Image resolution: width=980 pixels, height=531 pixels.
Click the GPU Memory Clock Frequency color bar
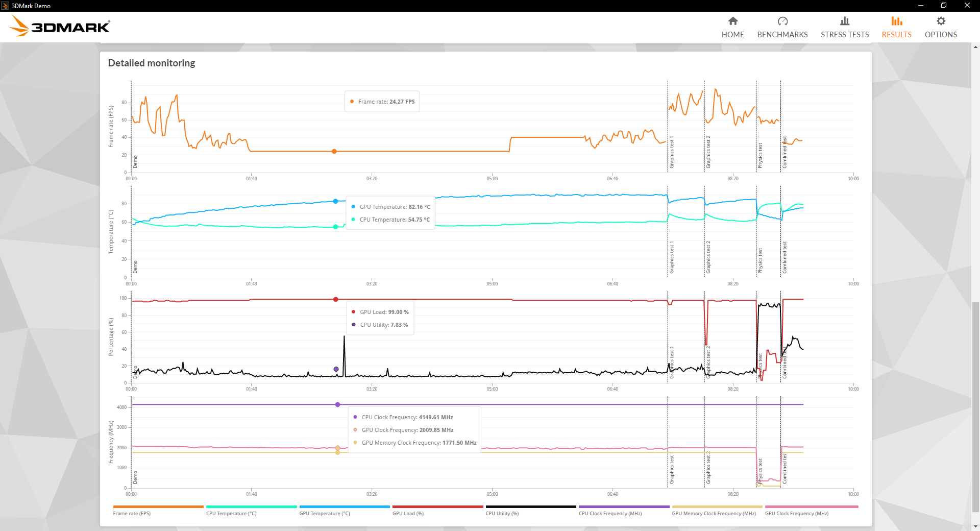[x=717, y=507]
